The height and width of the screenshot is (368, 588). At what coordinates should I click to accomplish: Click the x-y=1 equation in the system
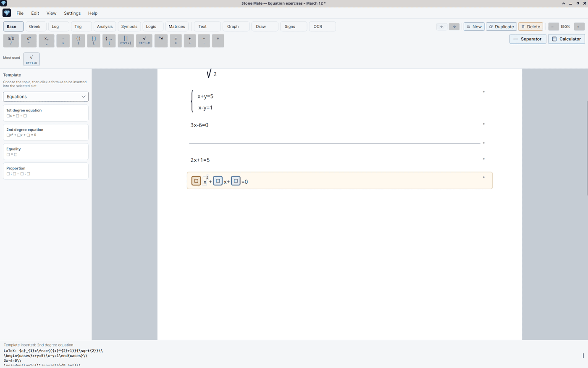click(205, 108)
